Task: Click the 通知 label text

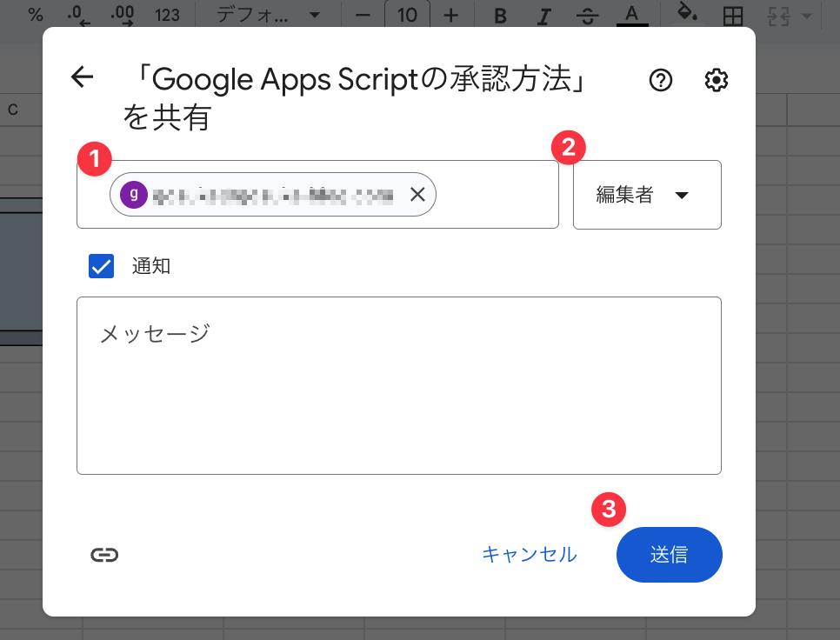Action: pos(151,266)
